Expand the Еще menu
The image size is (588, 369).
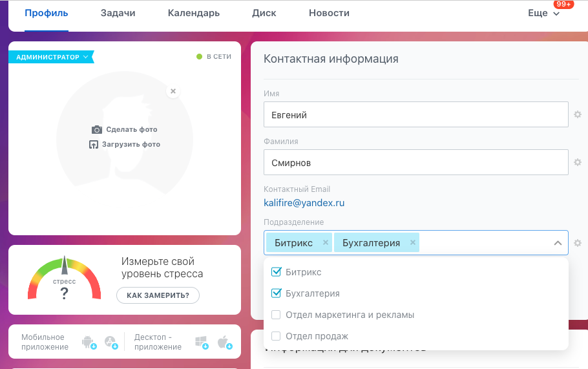(x=543, y=13)
